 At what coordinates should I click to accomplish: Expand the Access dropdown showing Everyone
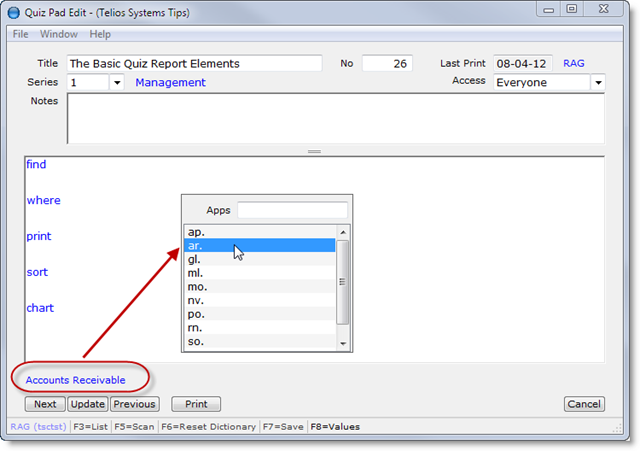(597, 83)
